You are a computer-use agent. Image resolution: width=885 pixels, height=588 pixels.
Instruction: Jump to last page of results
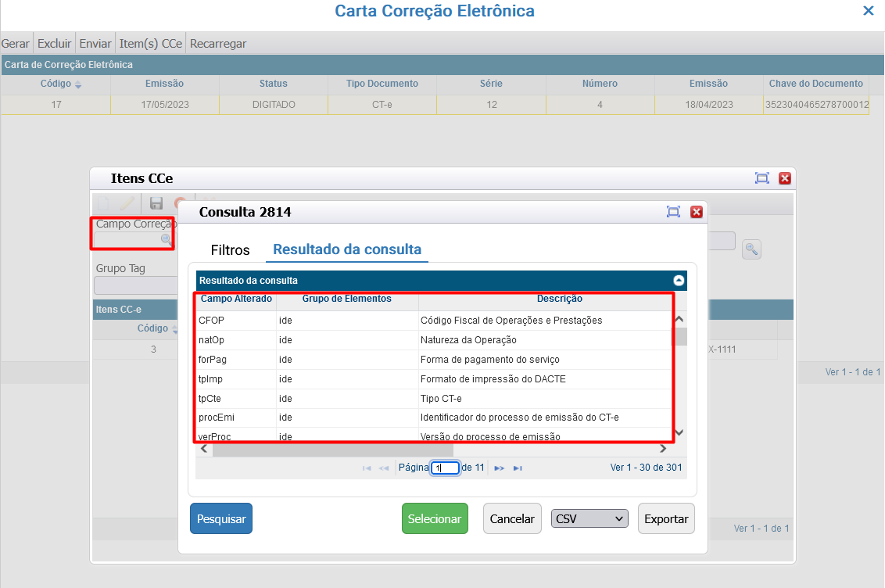tap(518, 468)
